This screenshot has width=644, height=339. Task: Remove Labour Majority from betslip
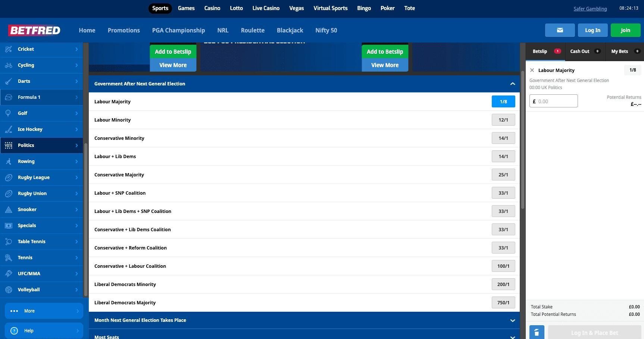(532, 70)
